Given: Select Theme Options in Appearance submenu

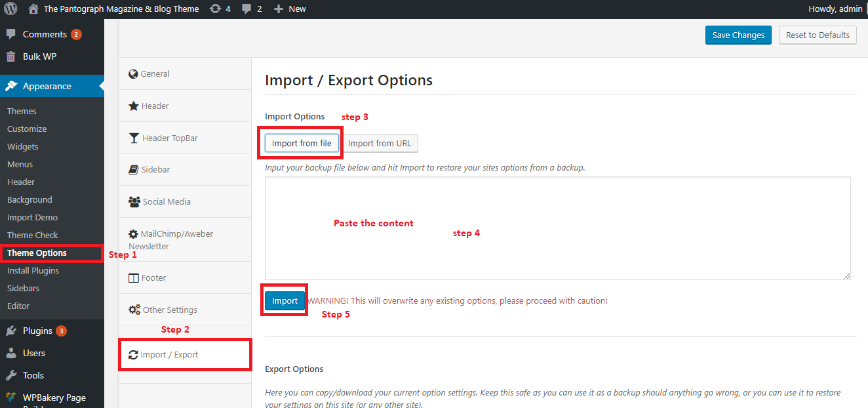Looking at the screenshot, I should 37,253.
